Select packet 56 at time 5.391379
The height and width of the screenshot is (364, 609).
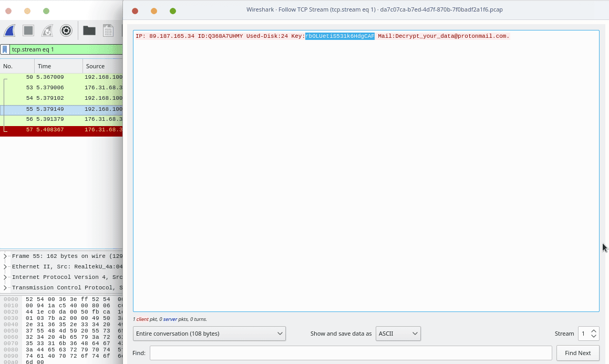(x=61, y=119)
